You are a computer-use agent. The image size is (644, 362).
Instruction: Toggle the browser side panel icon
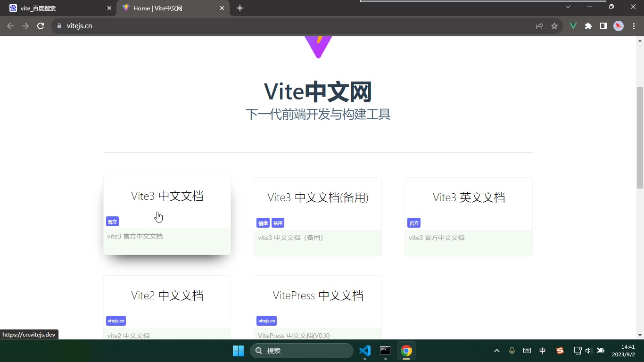tap(603, 26)
